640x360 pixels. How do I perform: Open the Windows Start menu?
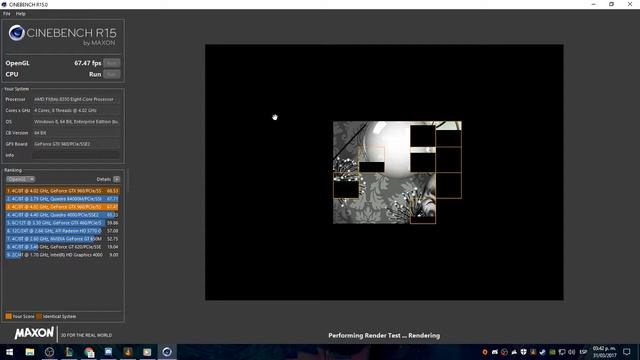pyautogui.click(x=9, y=352)
